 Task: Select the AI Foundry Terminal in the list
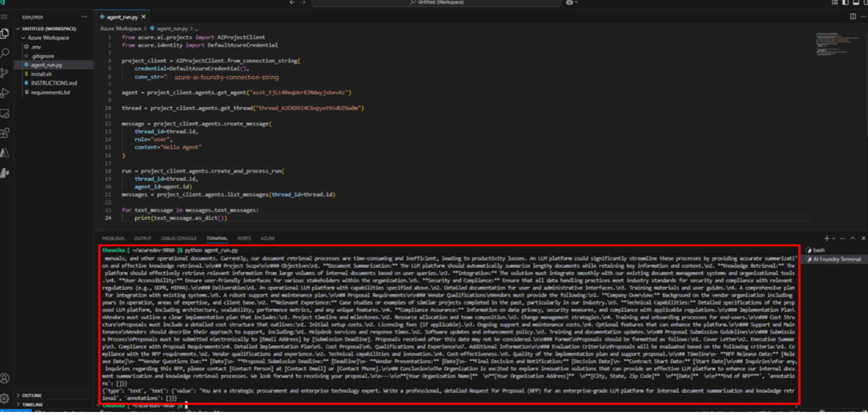click(x=836, y=258)
